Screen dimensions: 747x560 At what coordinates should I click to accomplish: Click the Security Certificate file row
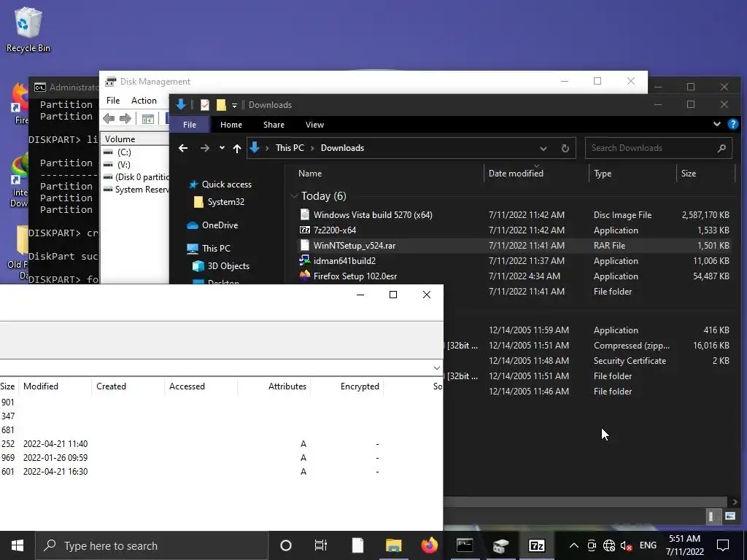[589, 361]
